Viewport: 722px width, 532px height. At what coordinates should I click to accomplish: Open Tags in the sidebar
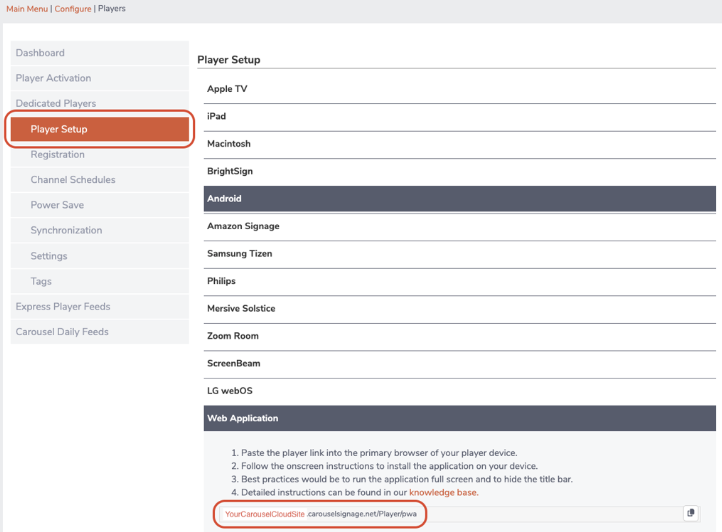99,281
